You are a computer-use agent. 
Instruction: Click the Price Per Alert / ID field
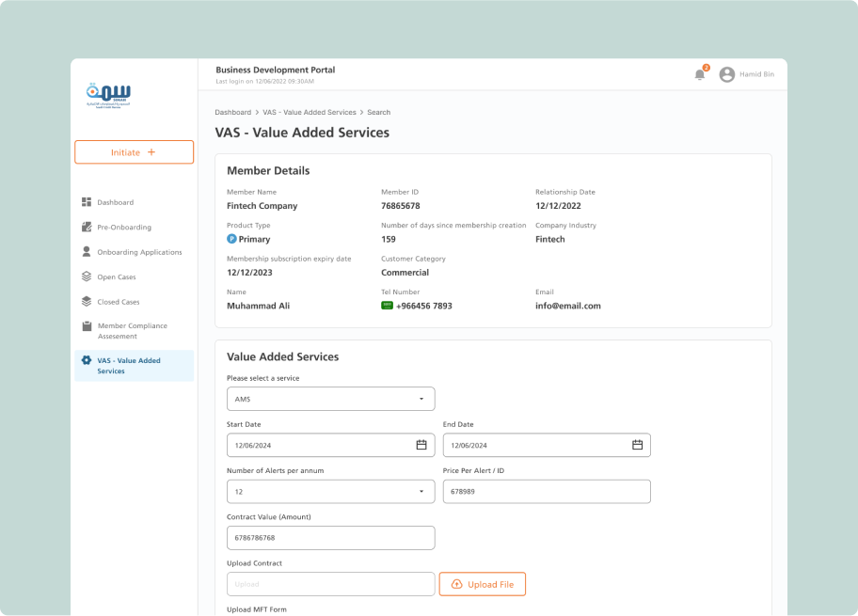(547, 491)
